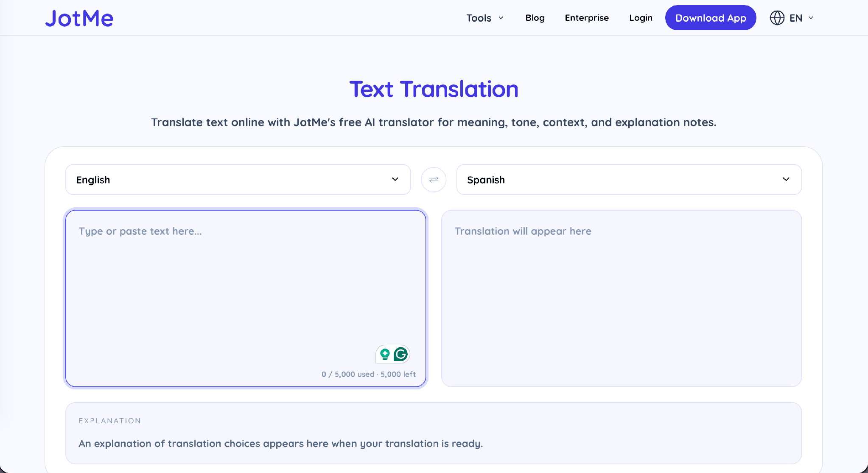Click the translation output area
The height and width of the screenshot is (473, 868).
pos(622,298)
